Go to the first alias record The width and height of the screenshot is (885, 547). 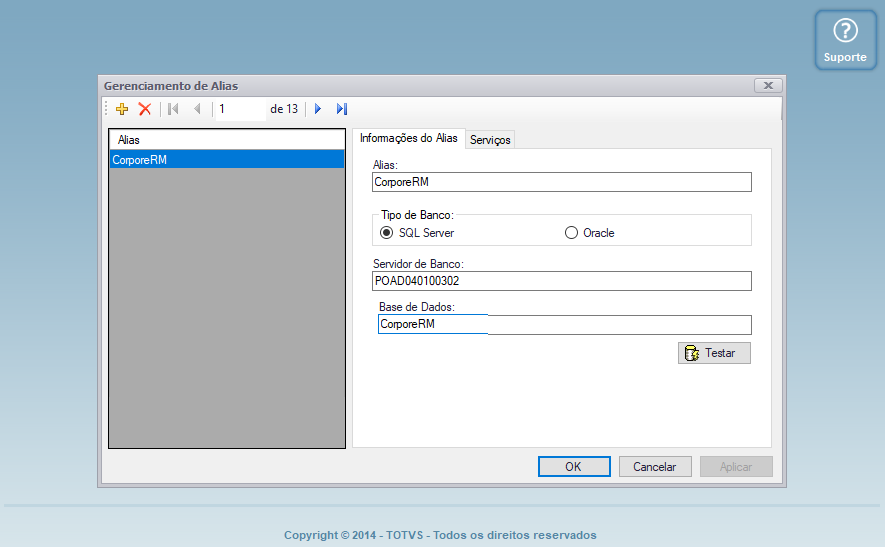(x=173, y=109)
